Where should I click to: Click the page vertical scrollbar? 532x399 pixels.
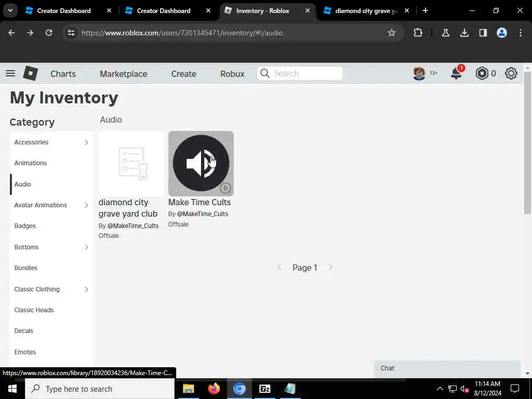click(527, 142)
